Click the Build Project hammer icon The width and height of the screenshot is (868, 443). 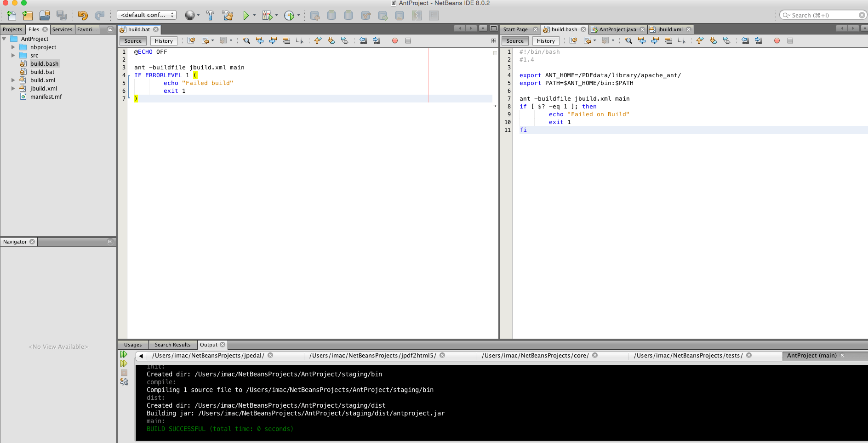click(x=210, y=16)
